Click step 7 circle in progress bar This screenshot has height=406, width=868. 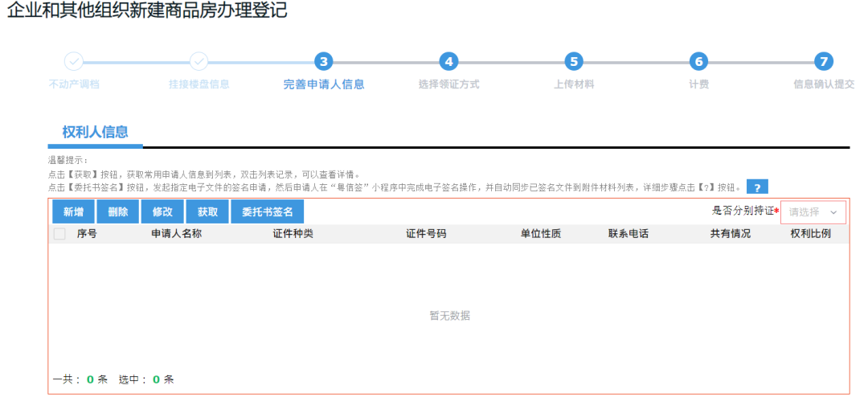click(x=824, y=61)
